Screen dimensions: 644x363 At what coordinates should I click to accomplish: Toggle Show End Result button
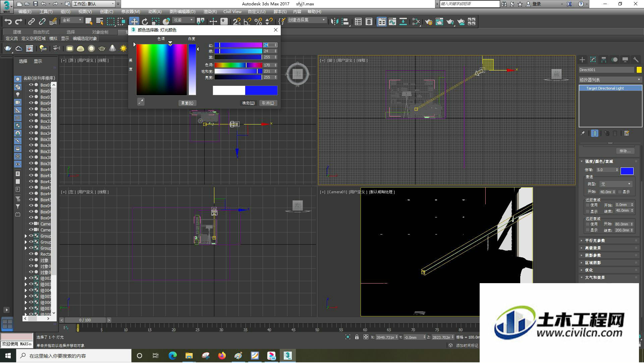pos(595,134)
